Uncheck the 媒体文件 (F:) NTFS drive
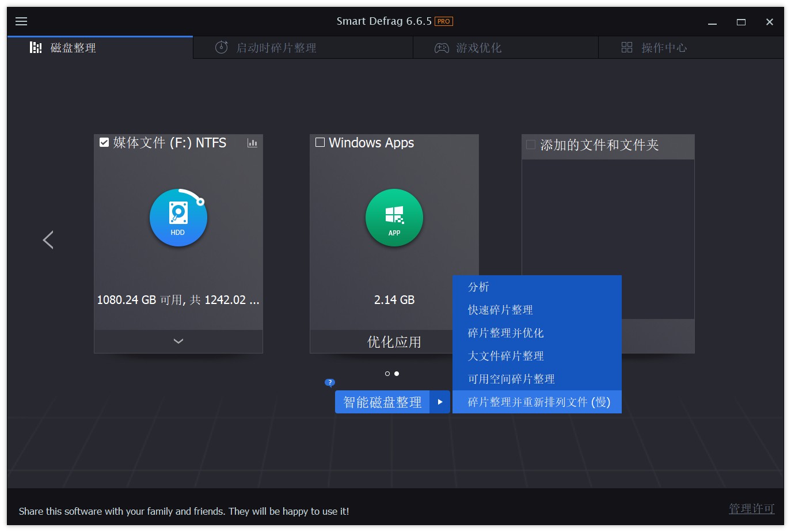The width and height of the screenshot is (791, 532). [104, 142]
